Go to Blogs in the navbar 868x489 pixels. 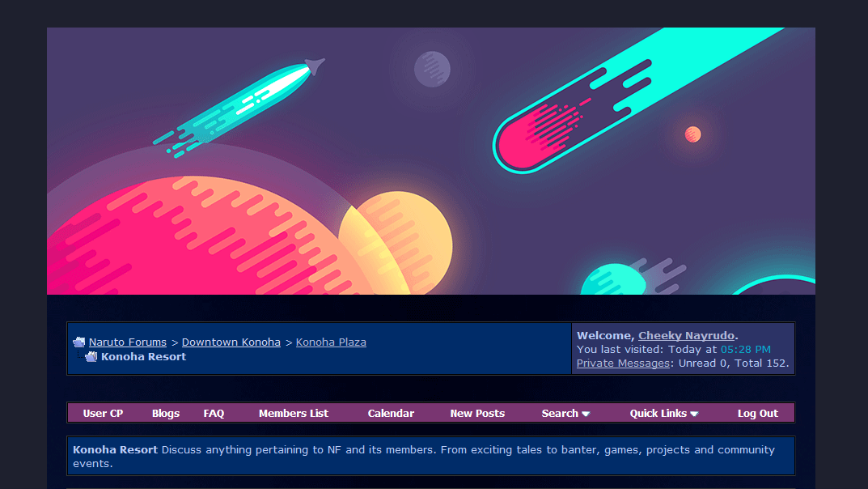(166, 413)
